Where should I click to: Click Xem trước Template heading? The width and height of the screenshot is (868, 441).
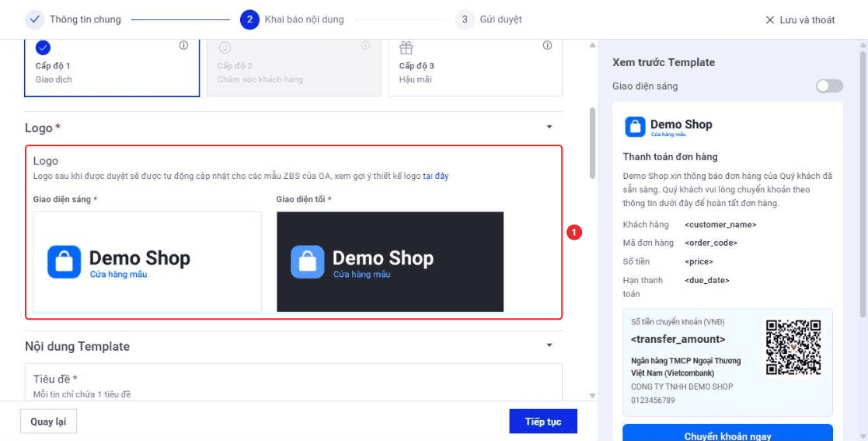pyautogui.click(x=664, y=62)
